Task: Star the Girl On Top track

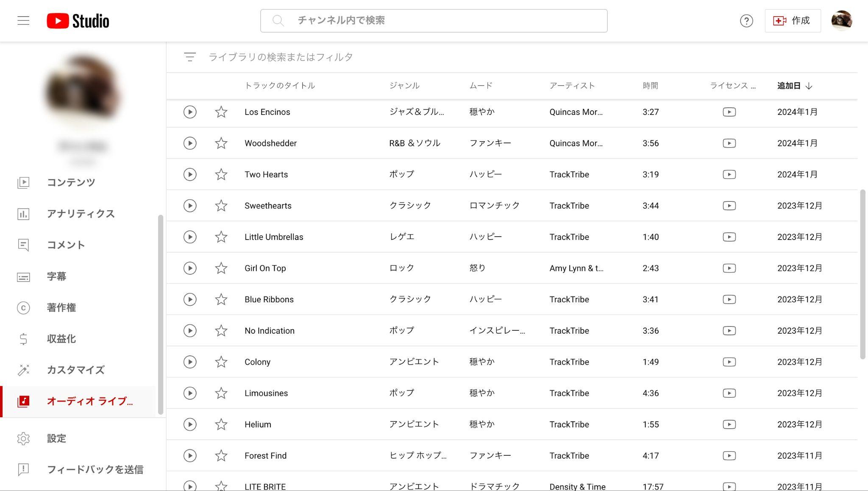Action: (x=221, y=268)
